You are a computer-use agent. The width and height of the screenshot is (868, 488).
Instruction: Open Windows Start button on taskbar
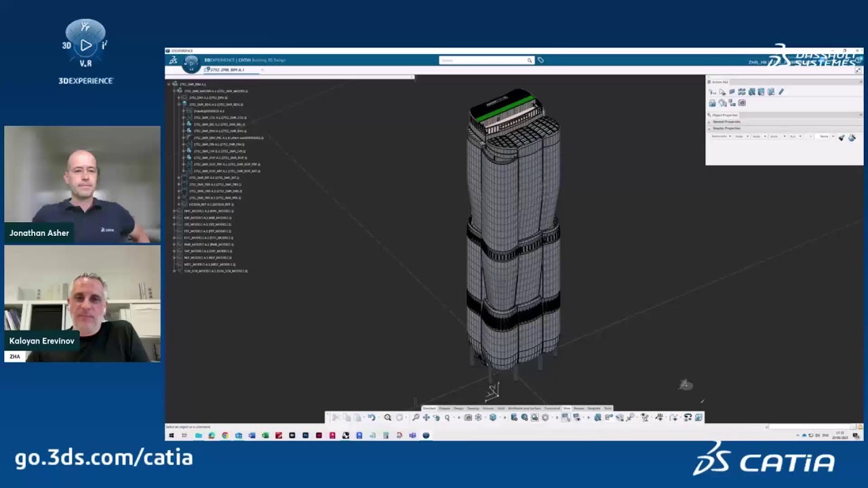pyautogui.click(x=171, y=435)
